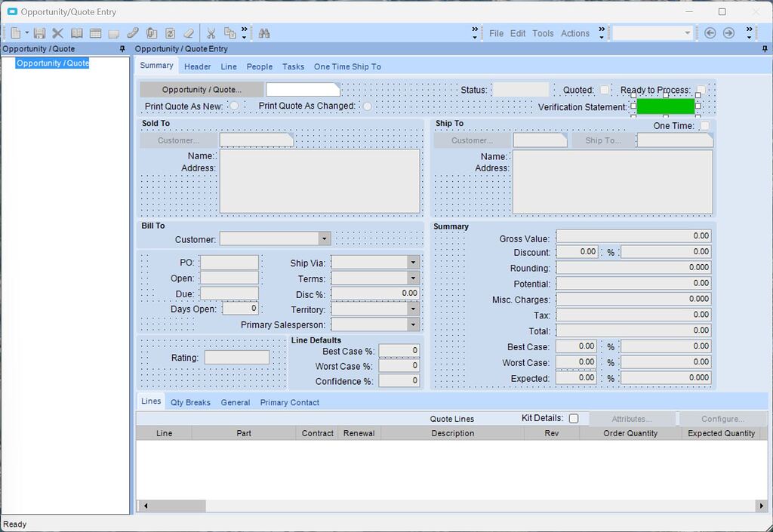The height and width of the screenshot is (532, 773).
Task: Click the Copy toolbar icon
Action: pyautogui.click(x=229, y=33)
